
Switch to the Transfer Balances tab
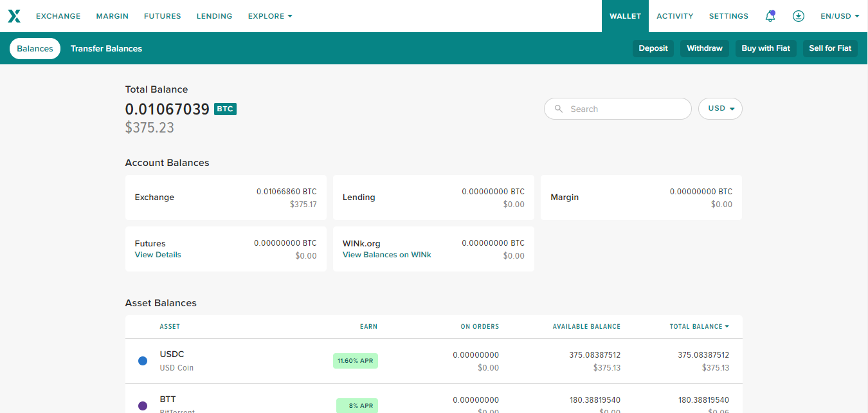click(x=106, y=49)
